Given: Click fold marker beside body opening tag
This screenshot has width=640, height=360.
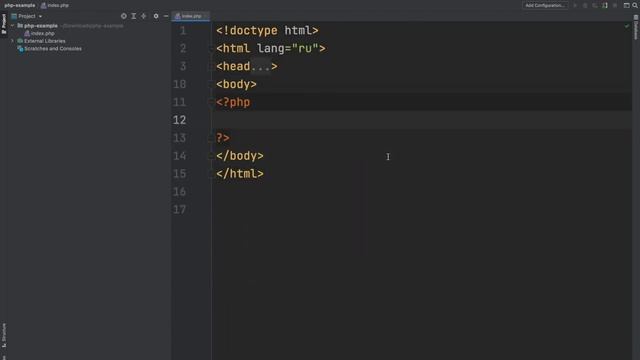Looking at the screenshot, I should point(211,84).
